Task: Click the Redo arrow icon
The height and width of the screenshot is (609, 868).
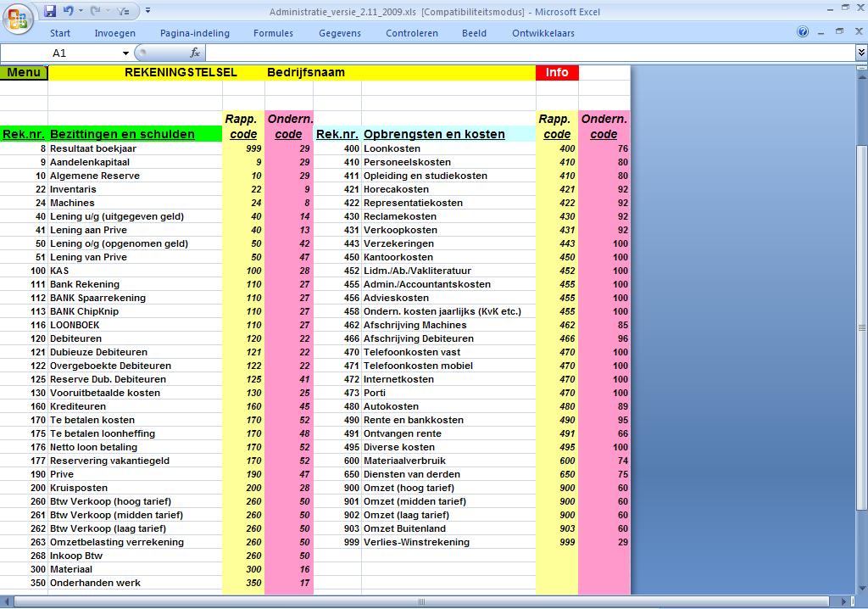Action: point(94,12)
